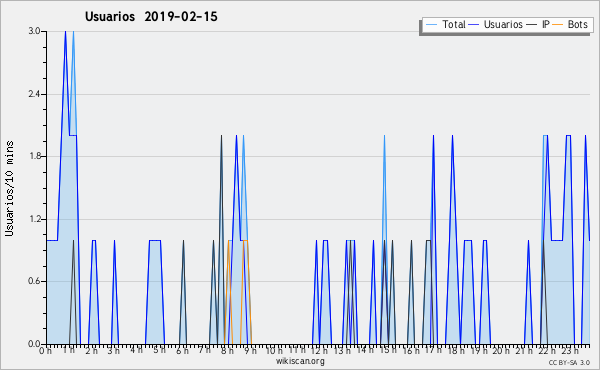This screenshot has width=600, height=370.
Task: Click the dark-blue Usuarios legend line
Action: point(474,24)
